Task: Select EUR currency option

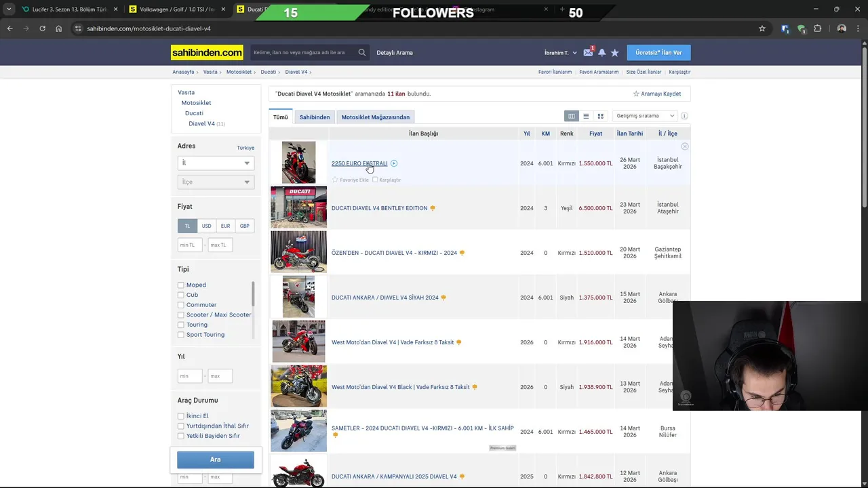Action: tap(225, 226)
